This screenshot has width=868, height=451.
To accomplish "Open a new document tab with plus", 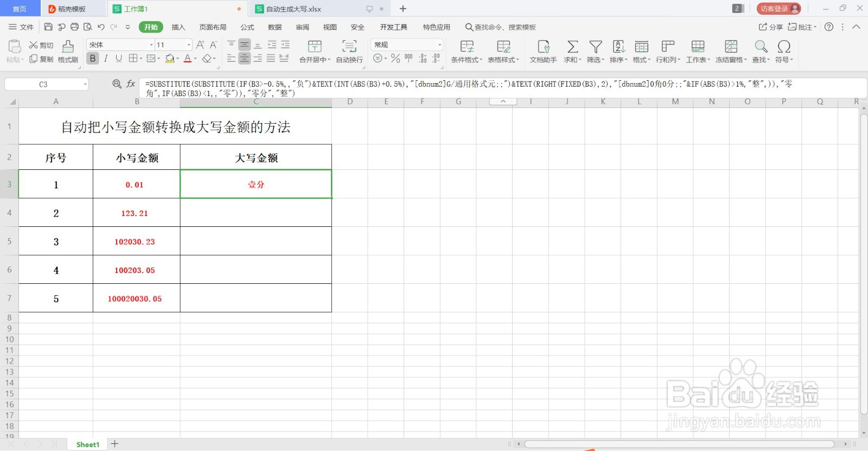I will pyautogui.click(x=403, y=9).
